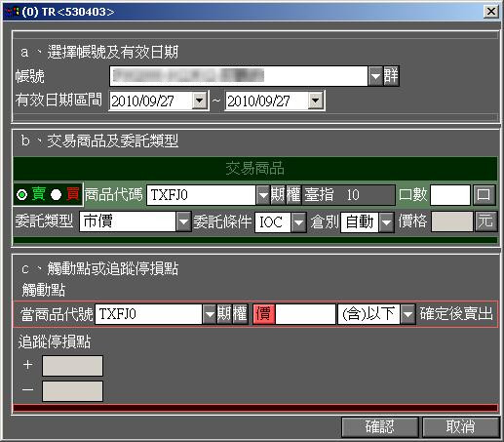Image resolution: width=504 pixels, height=442 pixels.
Task: Open the end date dropdown of 有效日期區間
Action: click(316, 100)
